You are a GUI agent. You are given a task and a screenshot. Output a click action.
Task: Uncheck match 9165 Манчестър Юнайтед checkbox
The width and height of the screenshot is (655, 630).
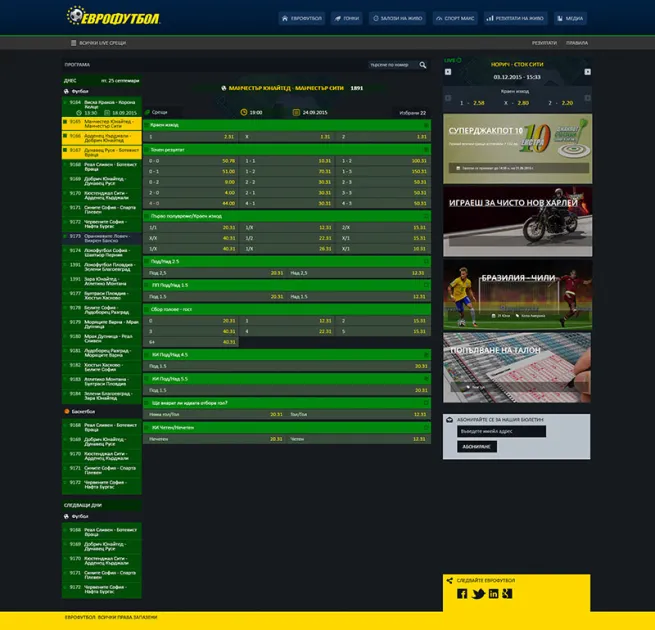(x=65, y=122)
